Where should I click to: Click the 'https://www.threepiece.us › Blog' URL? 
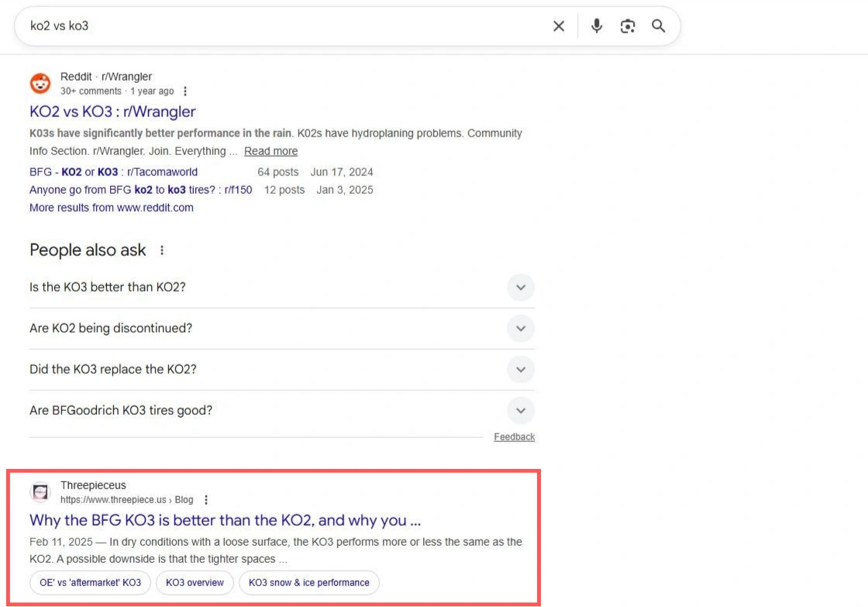(x=127, y=499)
